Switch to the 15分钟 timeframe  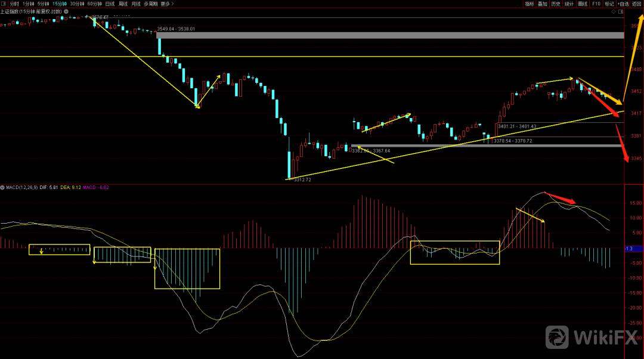[x=60, y=4]
